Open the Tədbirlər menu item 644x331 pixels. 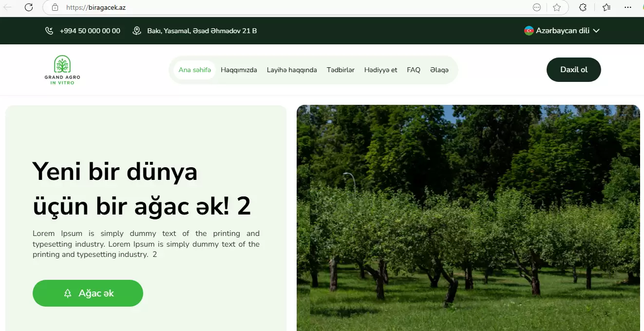pos(341,70)
